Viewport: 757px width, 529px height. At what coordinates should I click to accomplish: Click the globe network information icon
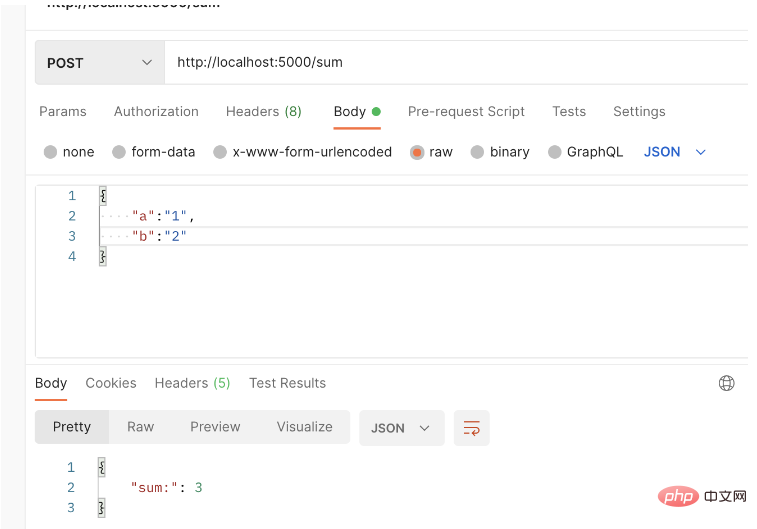[x=726, y=383]
